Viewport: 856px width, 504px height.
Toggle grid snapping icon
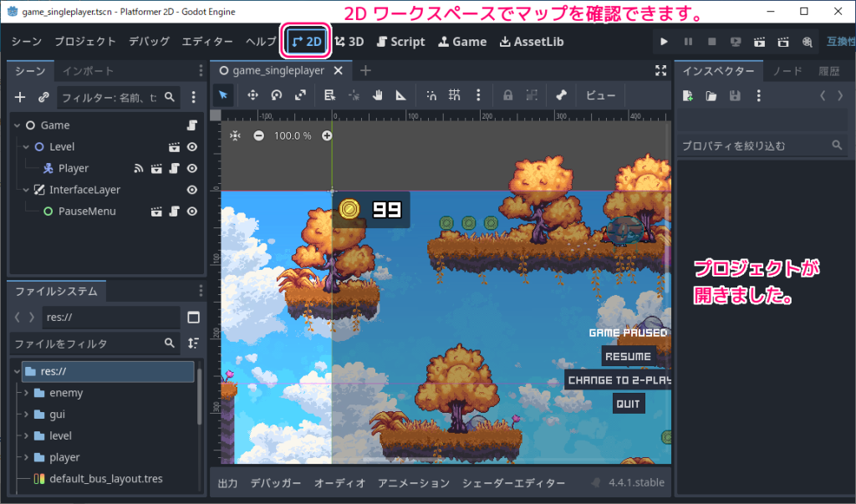pos(454,95)
